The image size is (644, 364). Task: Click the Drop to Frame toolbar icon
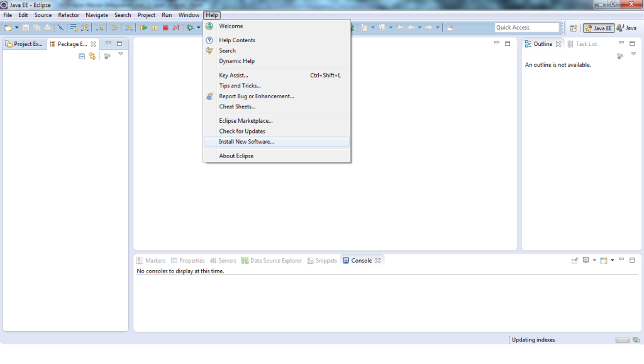point(74,28)
